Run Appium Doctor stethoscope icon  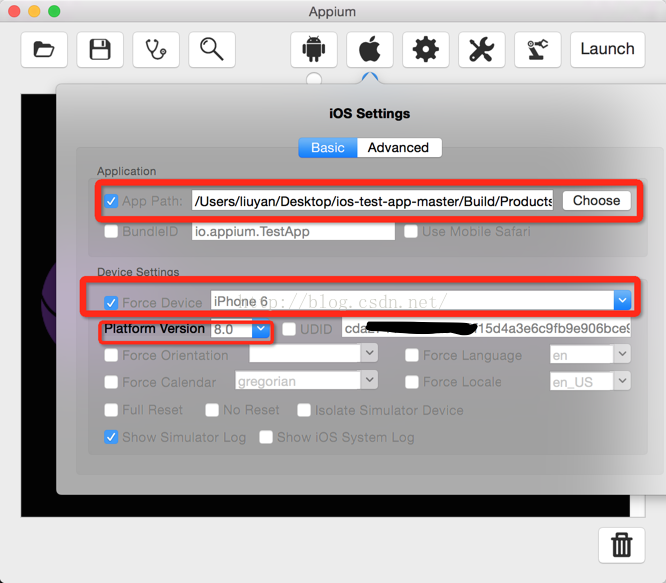pos(156,49)
